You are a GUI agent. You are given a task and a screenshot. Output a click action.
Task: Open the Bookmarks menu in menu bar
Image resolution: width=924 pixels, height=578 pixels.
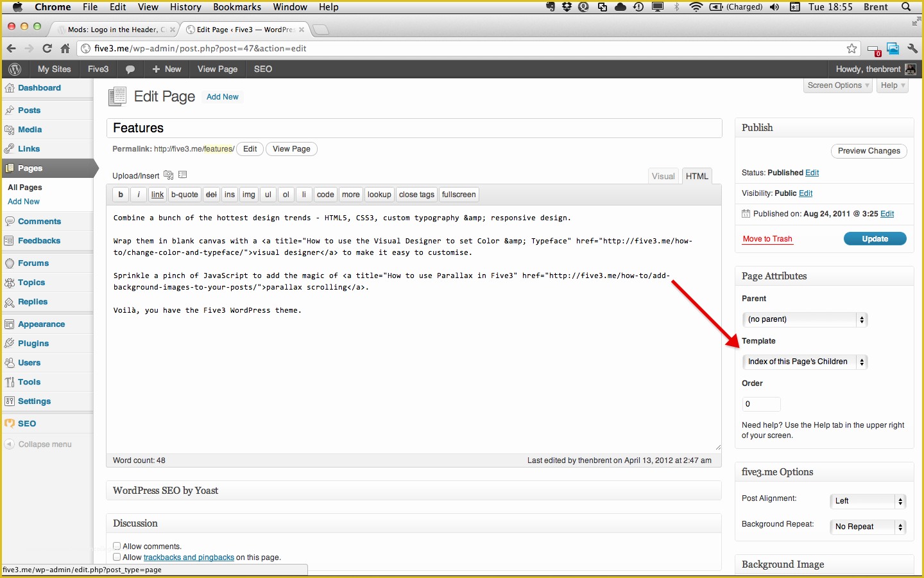[237, 7]
